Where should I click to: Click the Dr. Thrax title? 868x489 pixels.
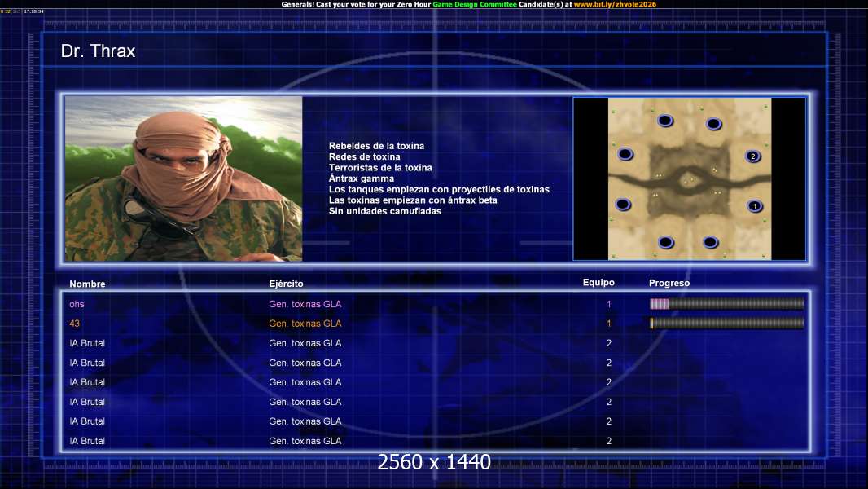tap(98, 51)
